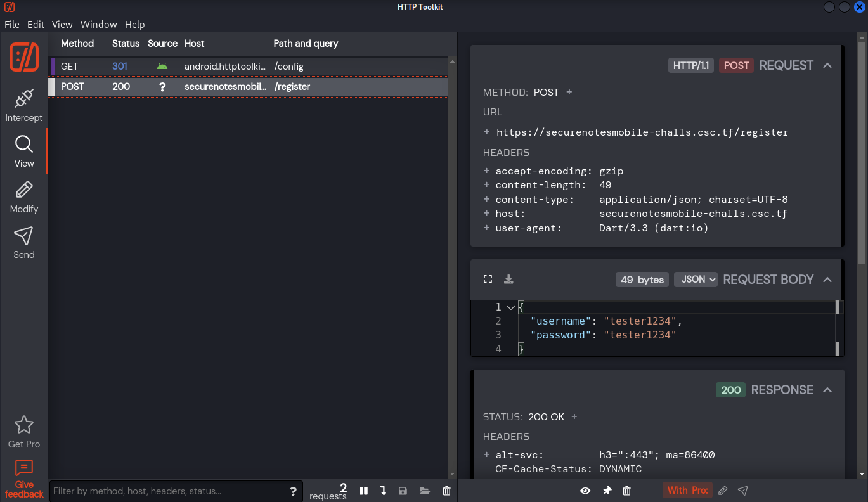This screenshot has height=502, width=868.
Task: Collapse the Request section
Action: [827, 65]
